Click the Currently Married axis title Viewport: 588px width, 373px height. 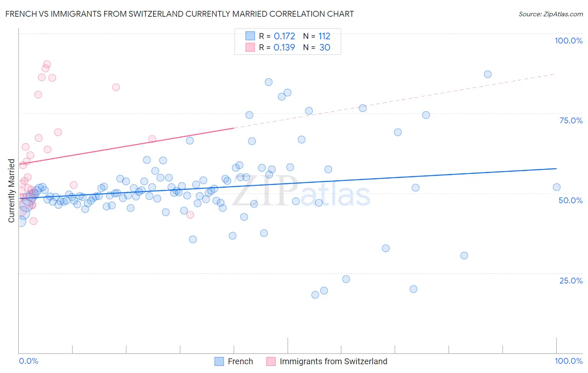pos(11,191)
